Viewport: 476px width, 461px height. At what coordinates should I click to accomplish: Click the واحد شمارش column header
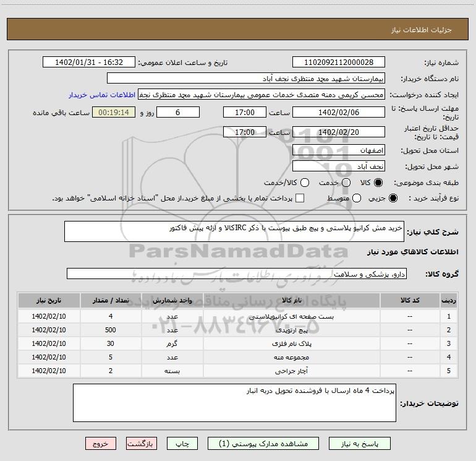click(172, 300)
